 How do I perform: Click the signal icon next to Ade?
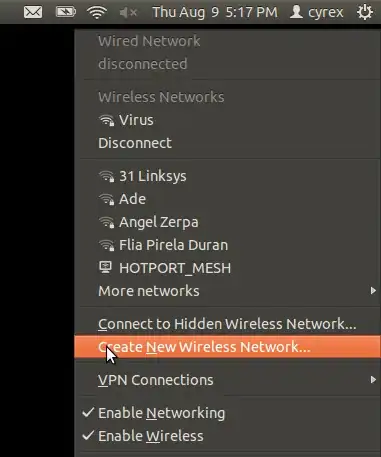107,199
